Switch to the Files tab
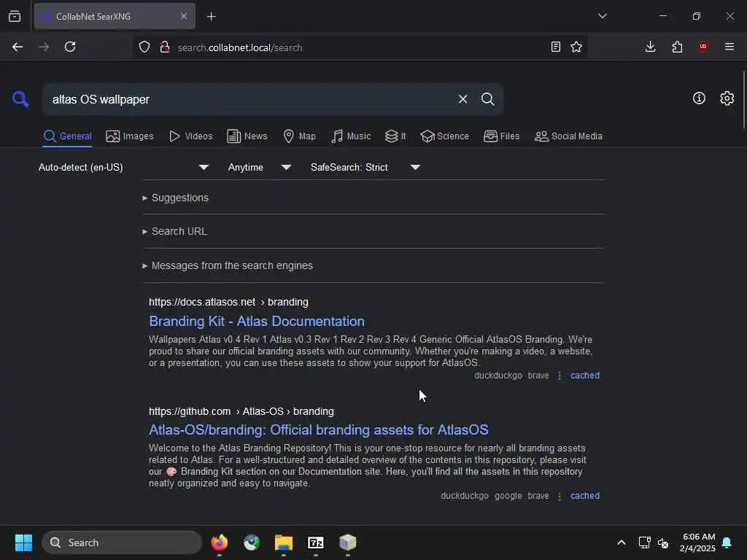Screen dimensions: 747x560 pos(501,136)
